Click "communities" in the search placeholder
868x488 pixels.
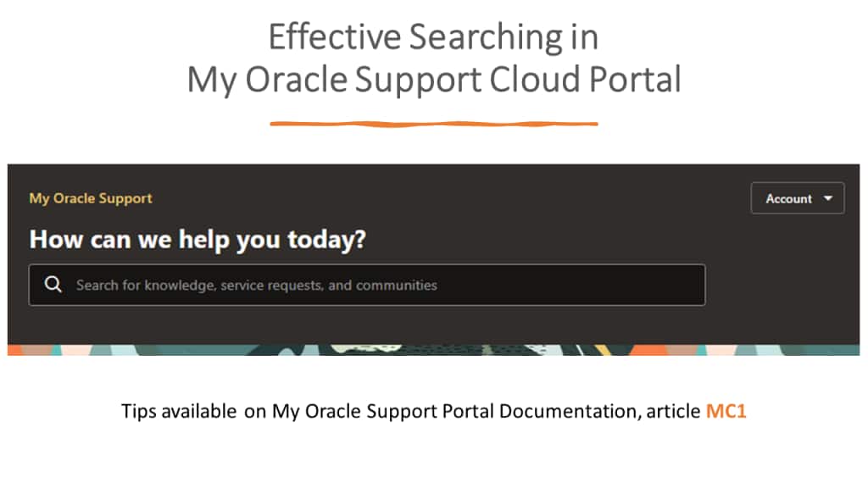396,285
